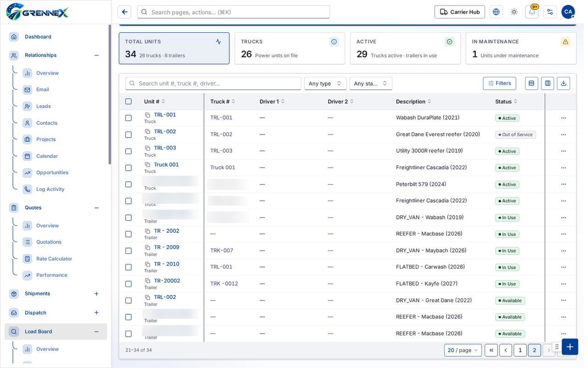This screenshot has height=368, width=588.
Task: Select the Great Dane Everest reefer row checkbox
Action: coord(129,135)
